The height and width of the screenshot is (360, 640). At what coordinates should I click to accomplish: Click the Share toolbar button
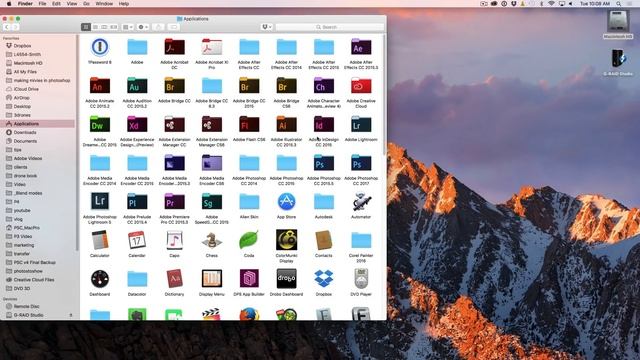[158, 27]
